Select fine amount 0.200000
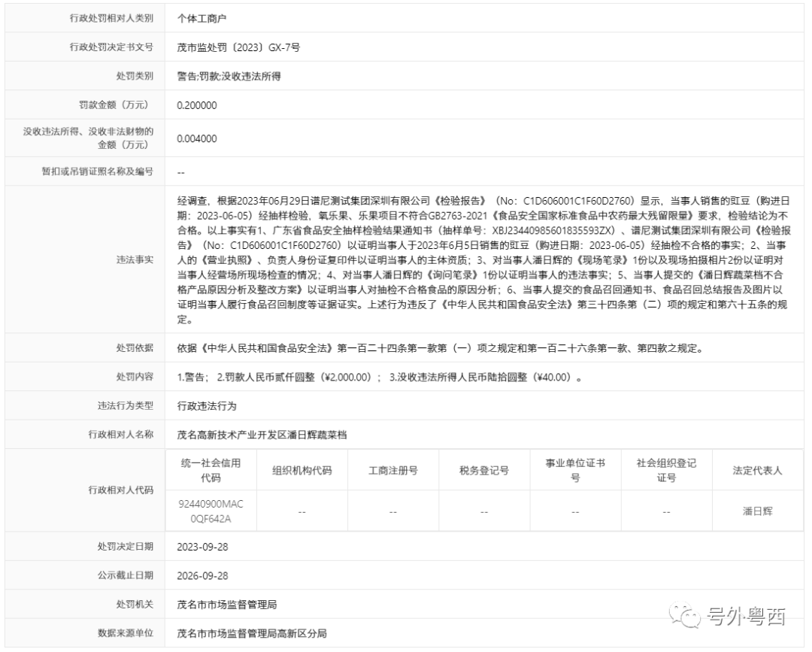Image resolution: width=812 pixels, height=652 pixels. tap(197, 105)
